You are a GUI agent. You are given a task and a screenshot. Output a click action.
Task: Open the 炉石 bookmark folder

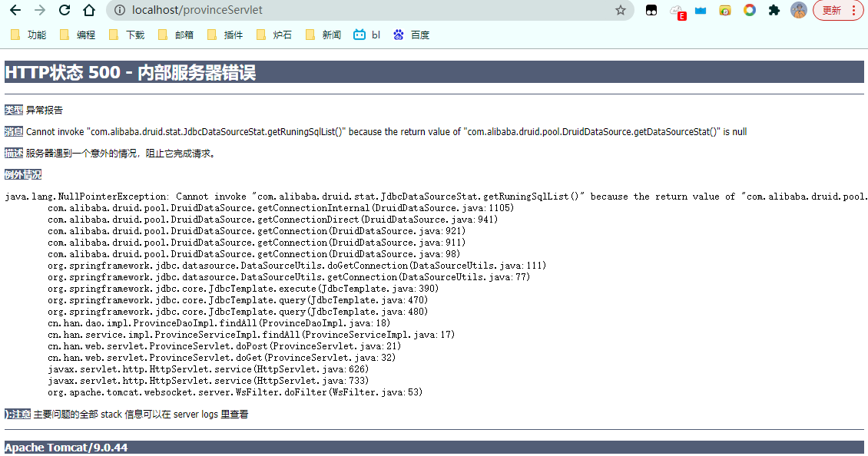[x=274, y=35]
